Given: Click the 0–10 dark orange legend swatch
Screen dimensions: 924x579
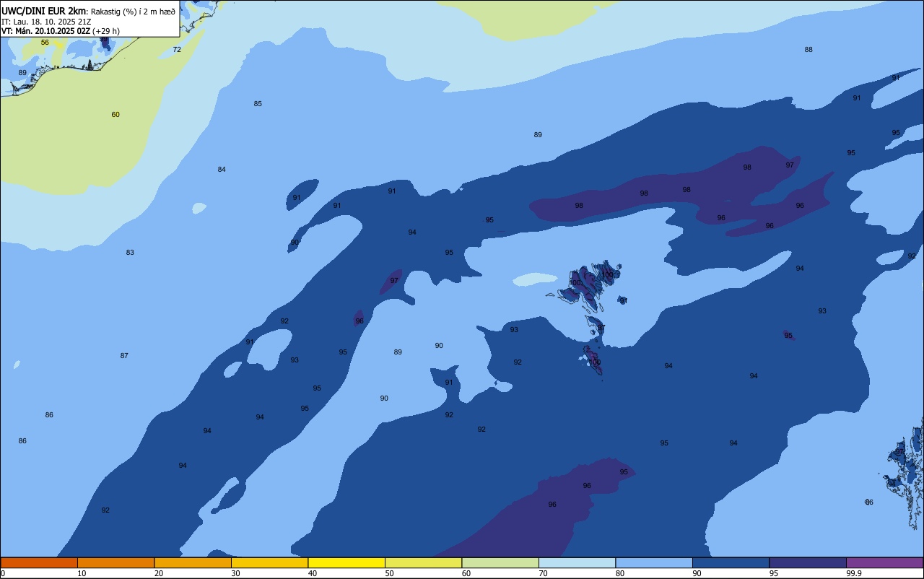Looking at the screenshot, I should coord(39,562).
